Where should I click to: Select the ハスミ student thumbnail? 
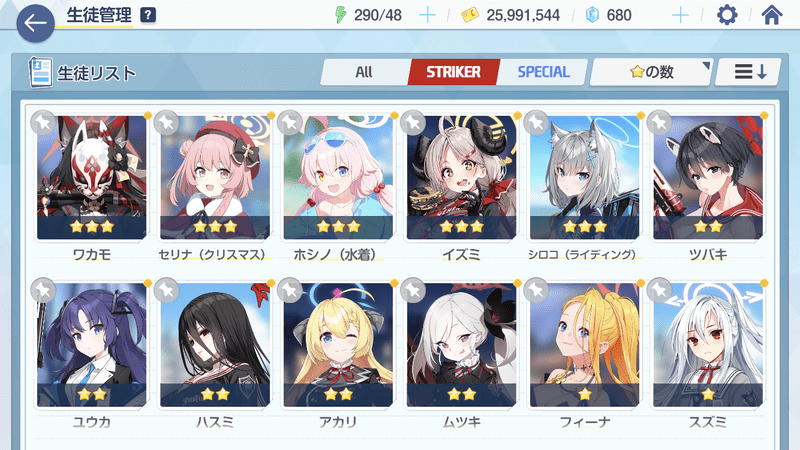click(x=215, y=345)
